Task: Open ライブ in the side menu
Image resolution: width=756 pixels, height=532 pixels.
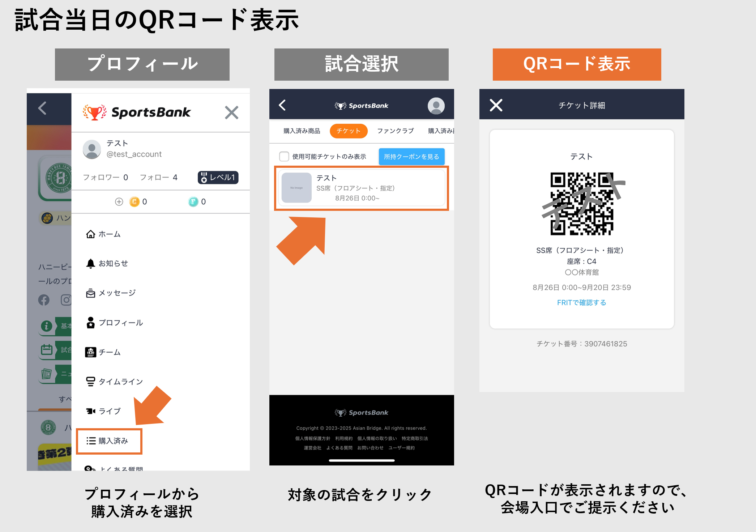Action: [x=103, y=411]
